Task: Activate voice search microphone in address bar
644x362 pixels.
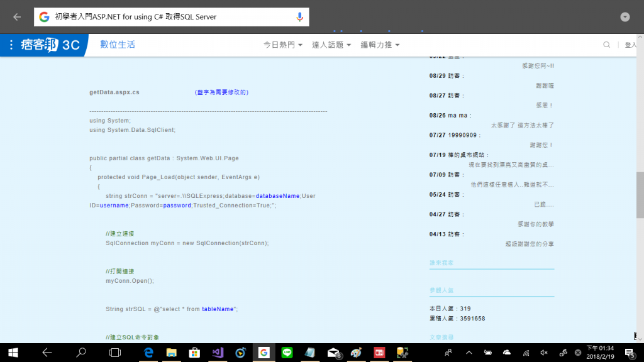Action: coord(299,17)
